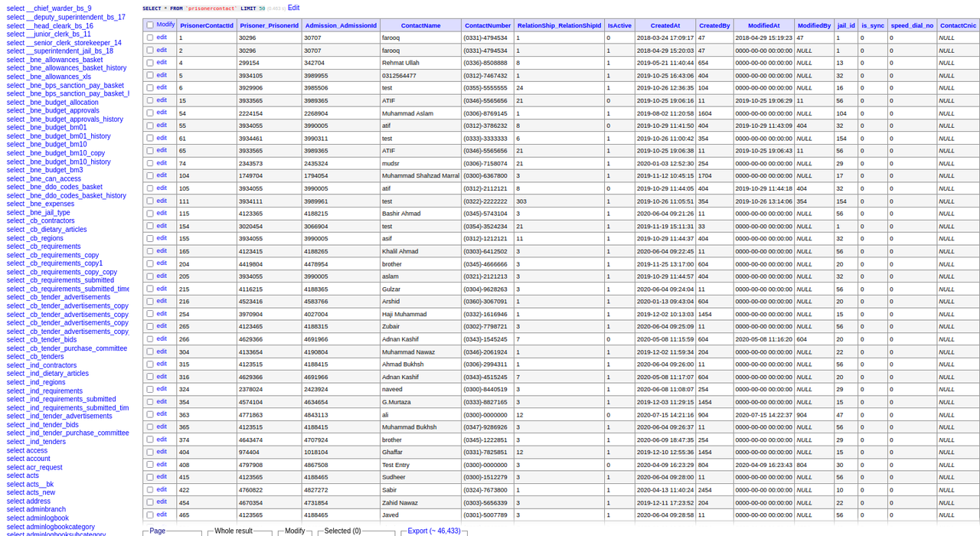Toggle the select-all checkbox in Modify header
The height and width of the screenshot is (536, 980).
(x=150, y=25)
